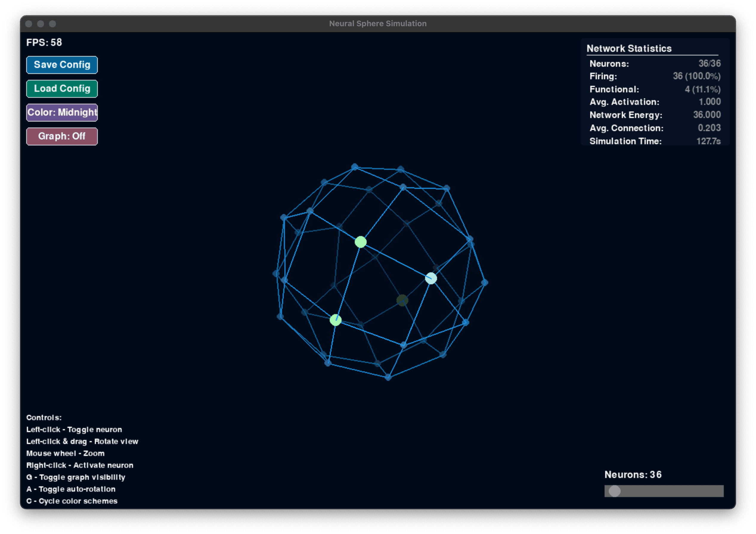Close the Neural Sphere Simulation window
Screen dimensions: 756x534
click(x=29, y=24)
